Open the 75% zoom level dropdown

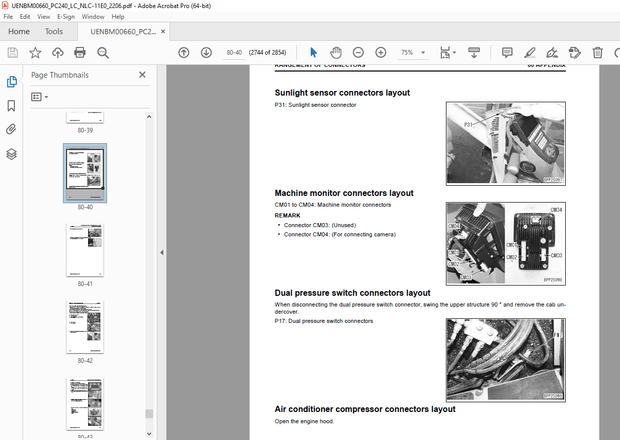(x=423, y=53)
